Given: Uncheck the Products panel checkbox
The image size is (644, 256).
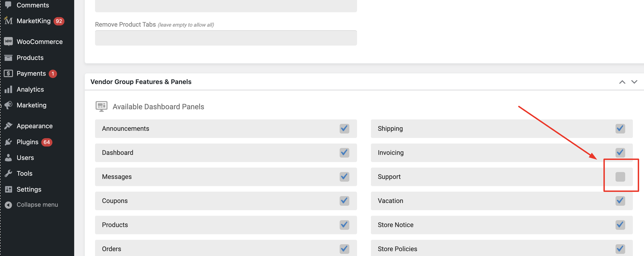Looking at the screenshot, I should tap(344, 225).
